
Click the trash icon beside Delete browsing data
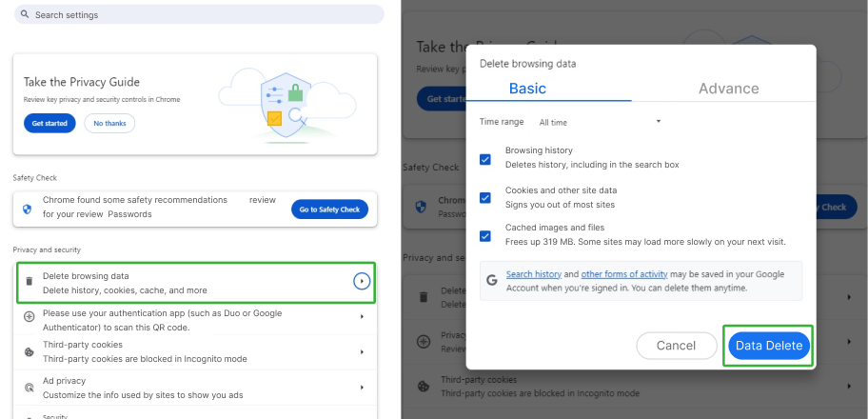pyautogui.click(x=30, y=282)
